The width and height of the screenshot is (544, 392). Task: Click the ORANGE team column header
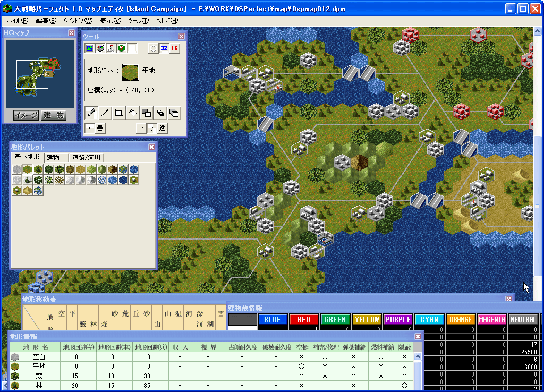point(461,320)
